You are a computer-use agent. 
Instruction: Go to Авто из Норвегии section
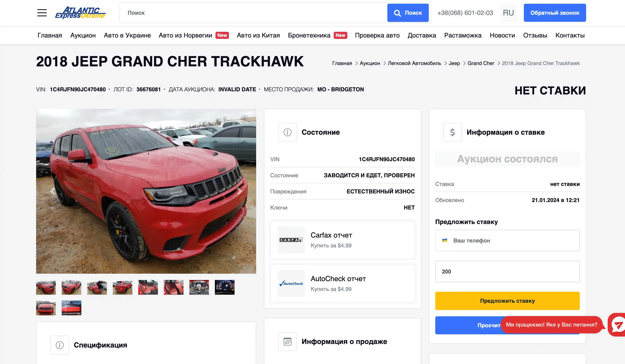point(185,36)
